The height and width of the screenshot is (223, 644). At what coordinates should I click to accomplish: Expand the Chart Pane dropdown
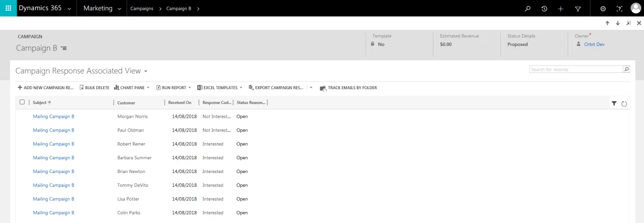pyautogui.click(x=148, y=88)
